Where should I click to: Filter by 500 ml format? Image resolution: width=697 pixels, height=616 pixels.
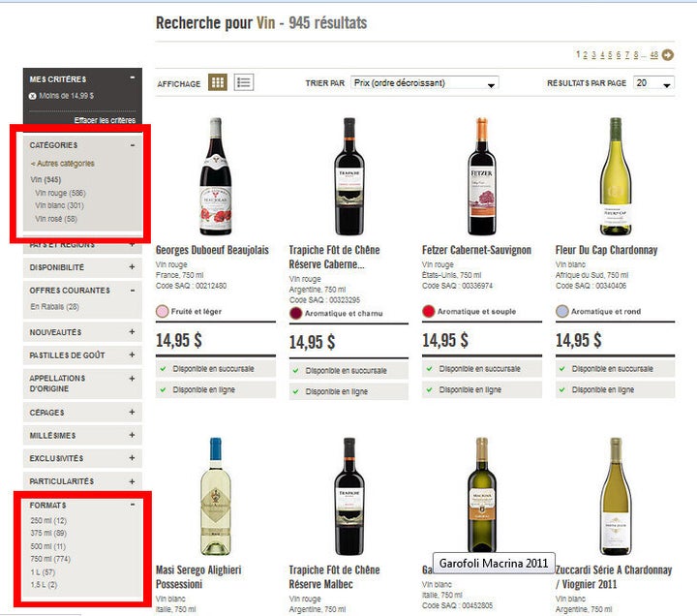click(x=48, y=546)
